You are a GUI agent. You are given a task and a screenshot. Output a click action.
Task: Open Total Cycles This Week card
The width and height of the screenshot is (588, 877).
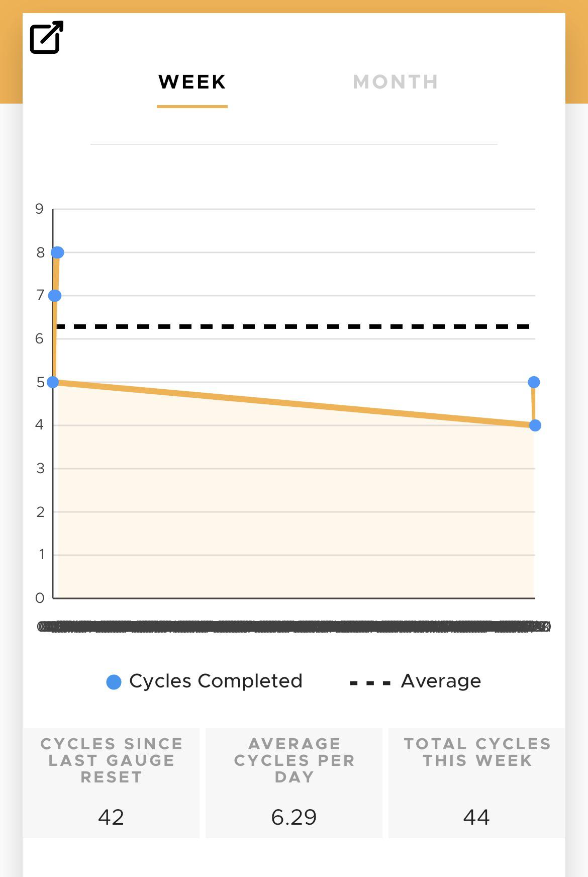point(477,782)
